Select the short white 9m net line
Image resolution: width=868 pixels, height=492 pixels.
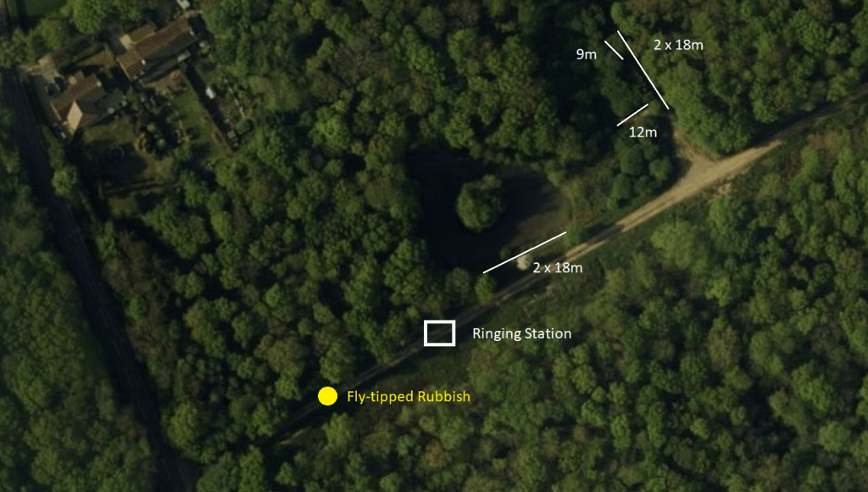click(614, 50)
